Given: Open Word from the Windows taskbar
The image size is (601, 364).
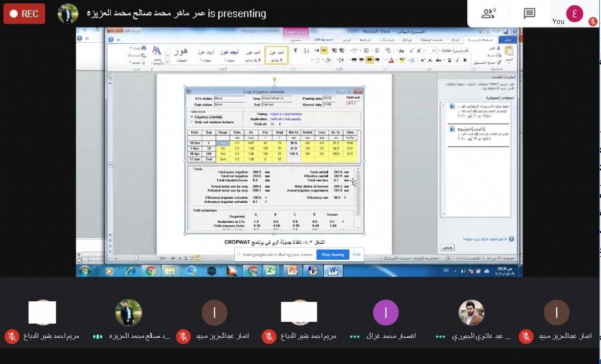Looking at the screenshot, I should pos(333,271).
